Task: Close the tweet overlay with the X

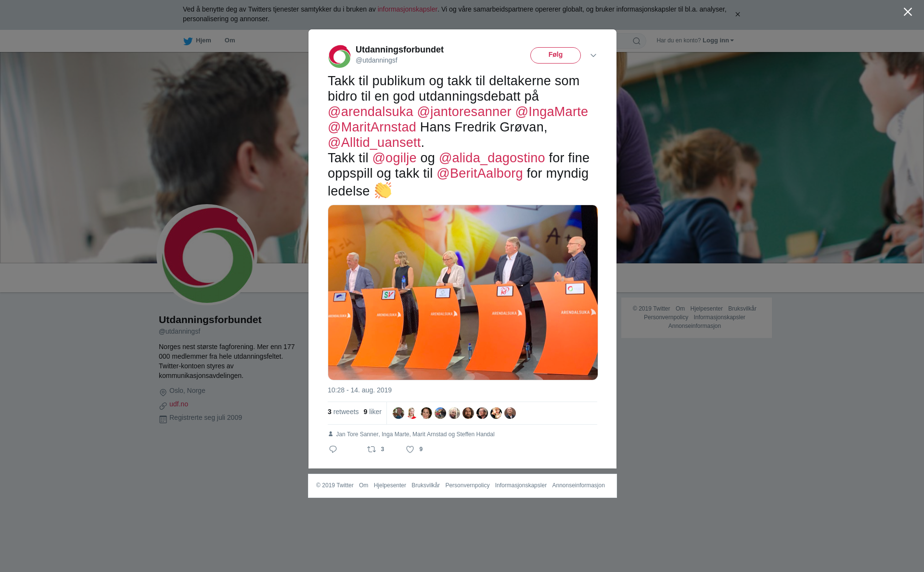Action: coord(908,12)
